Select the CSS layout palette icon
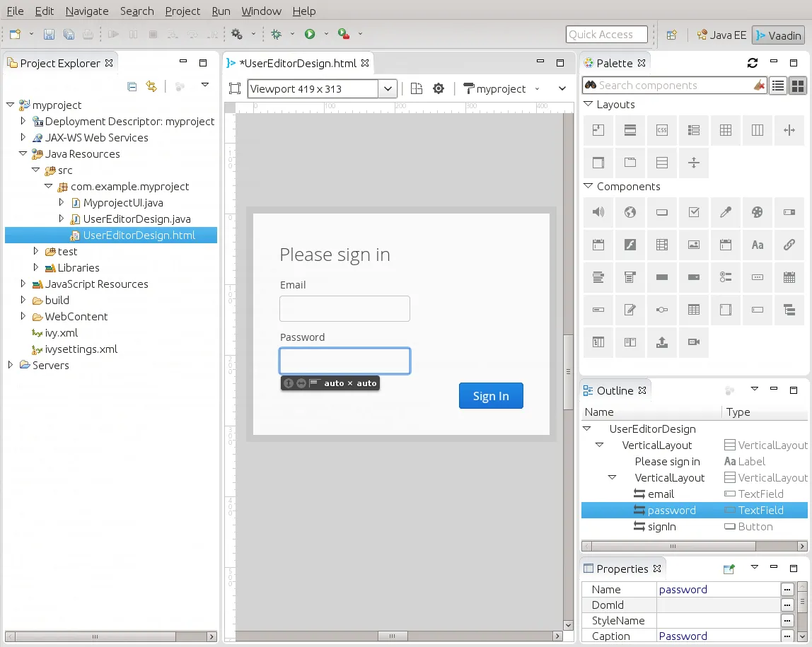812x647 pixels. [x=662, y=130]
